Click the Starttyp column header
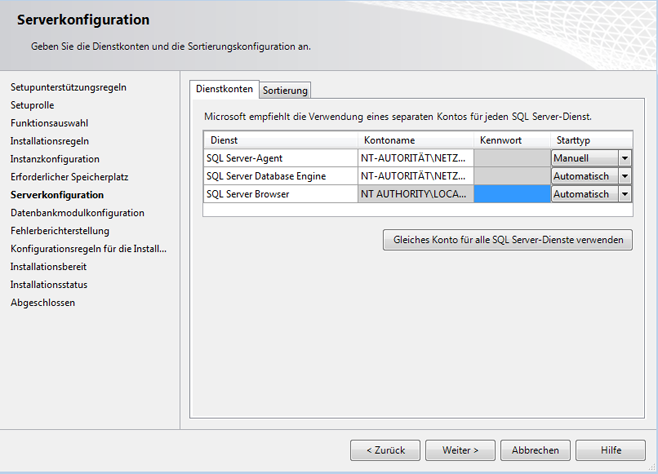This screenshot has height=474, width=658. click(x=591, y=140)
